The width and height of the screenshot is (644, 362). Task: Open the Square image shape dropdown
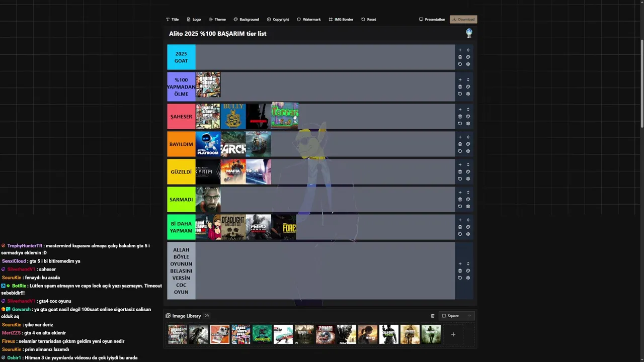tap(457, 316)
